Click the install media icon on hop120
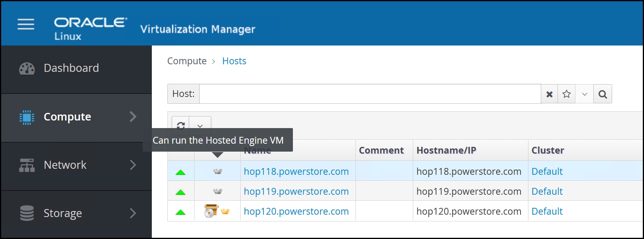 coord(211,211)
